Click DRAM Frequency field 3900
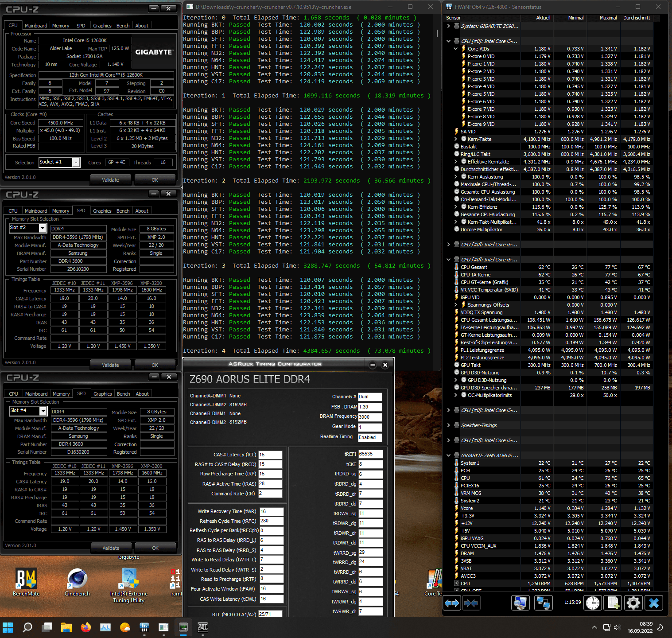This screenshot has height=638, width=672. 370,417
